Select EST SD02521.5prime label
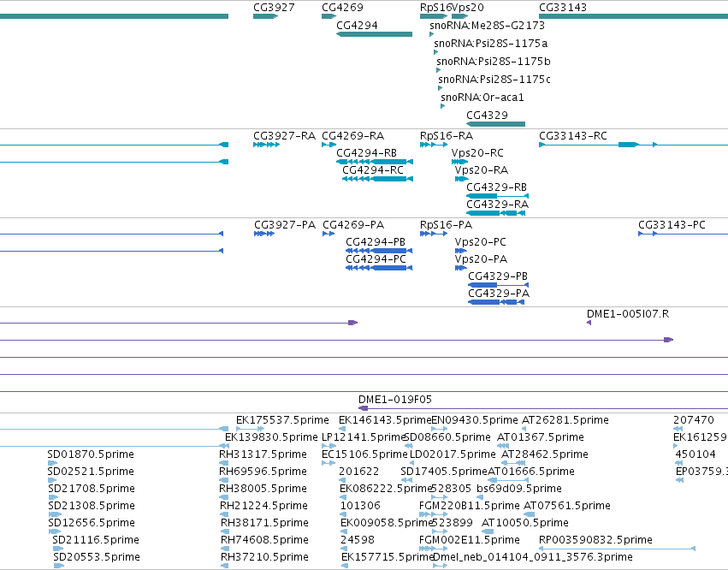The height and width of the screenshot is (570, 728). [x=91, y=472]
